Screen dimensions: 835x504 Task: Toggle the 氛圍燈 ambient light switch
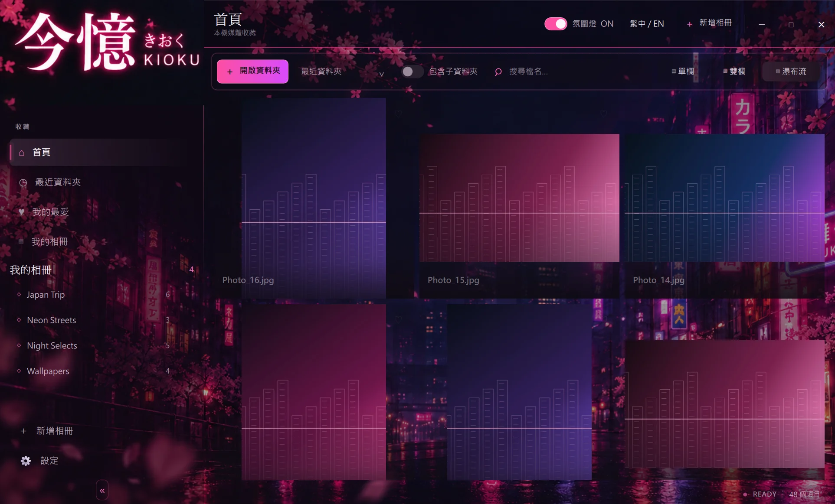pyautogui.click(x=556, y=24)
